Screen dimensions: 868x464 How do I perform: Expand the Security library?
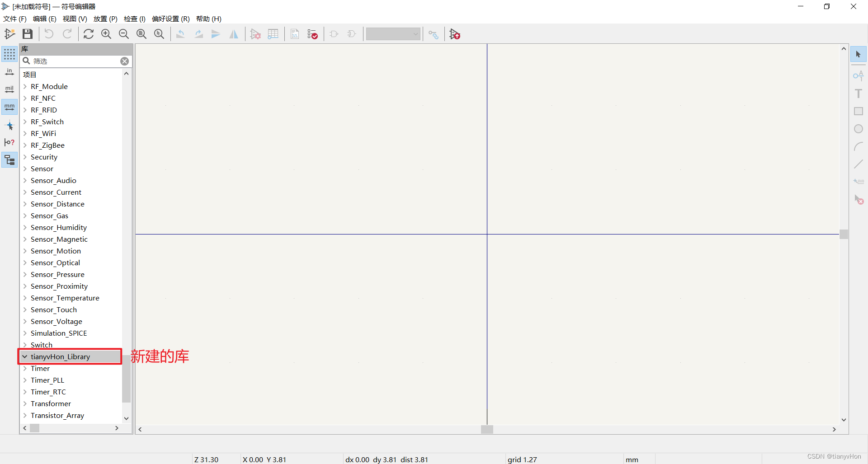(x=25, y=157)
